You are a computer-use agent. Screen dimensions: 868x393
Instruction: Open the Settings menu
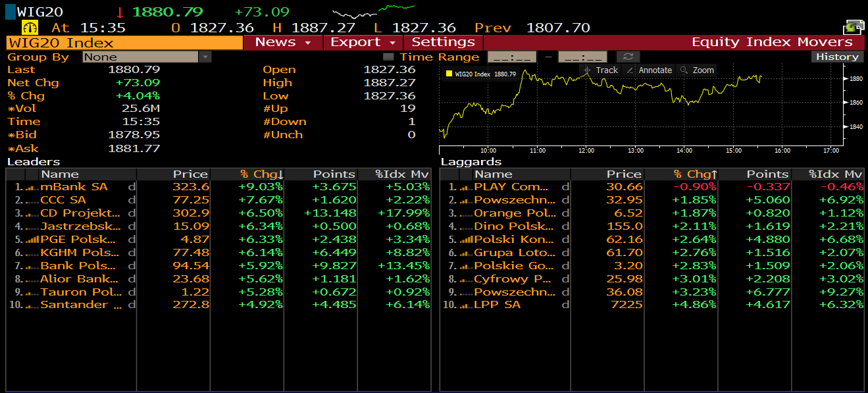point(443,42)
